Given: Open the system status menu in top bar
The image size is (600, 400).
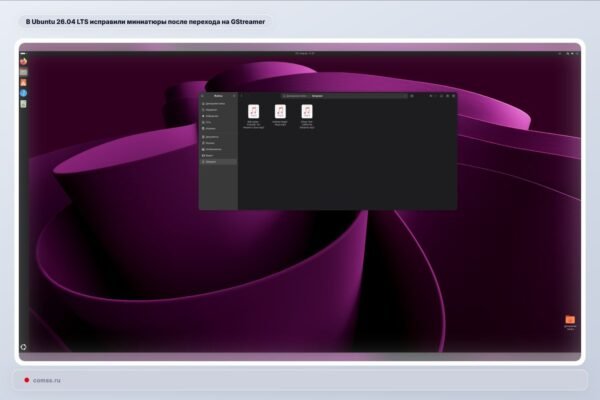Looking at the screenshot, I should tap(572, 54).
